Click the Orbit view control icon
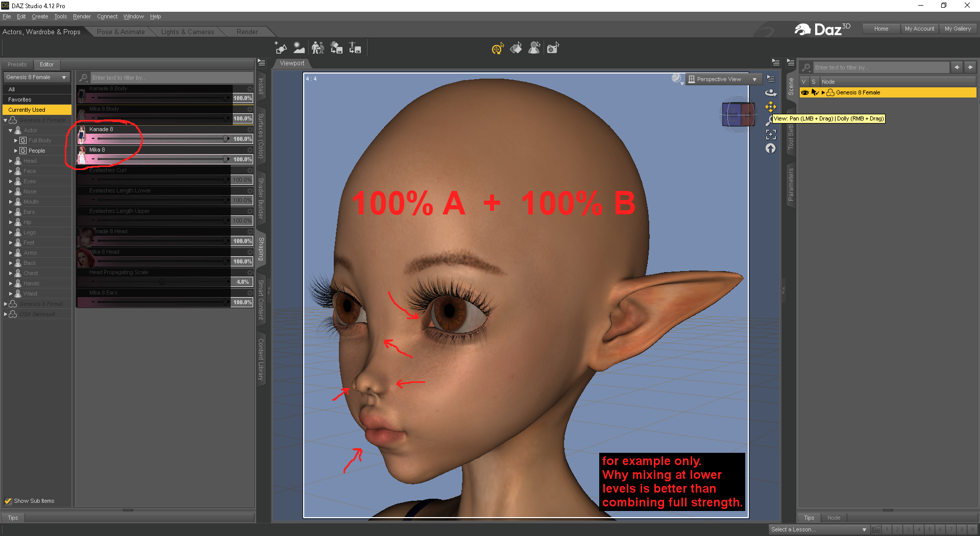The height and width of the screenshot is (536, 980). point(771,92)
